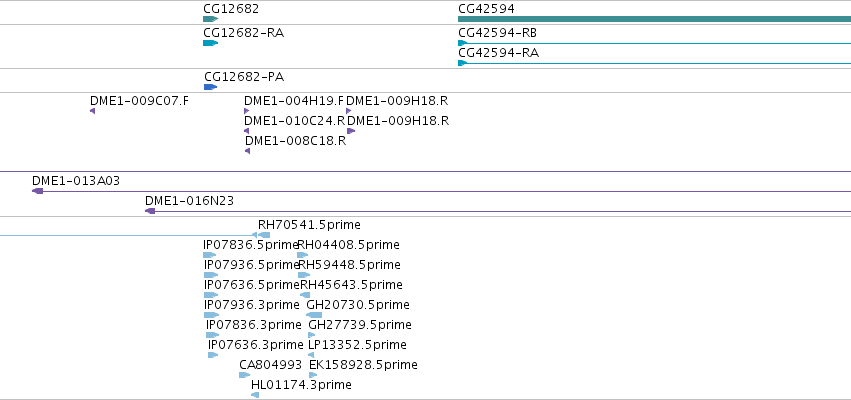Select the CG12682-PA protein arrow

tap(211, 87)
